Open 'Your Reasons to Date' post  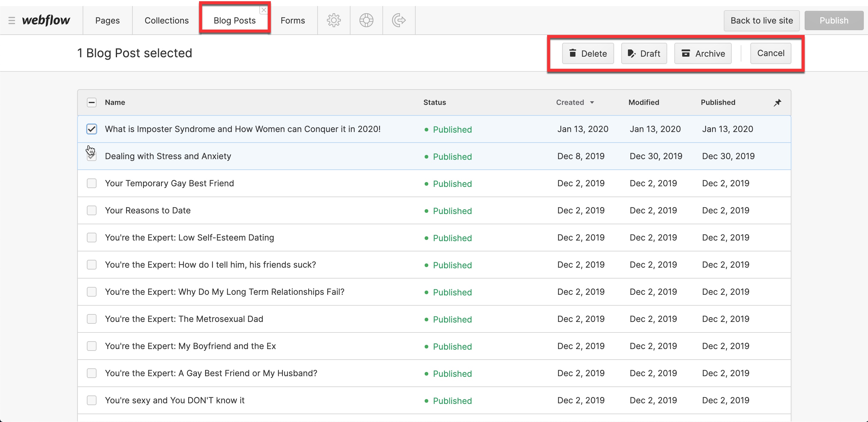click(x=147, y=210)
